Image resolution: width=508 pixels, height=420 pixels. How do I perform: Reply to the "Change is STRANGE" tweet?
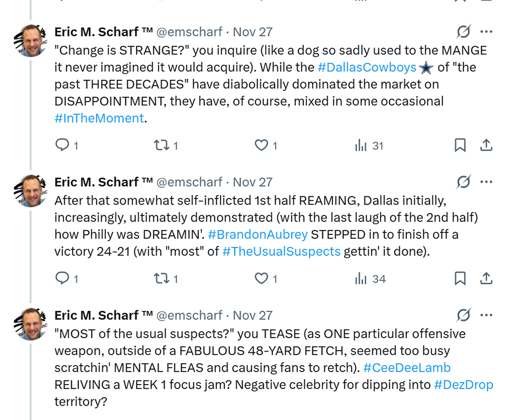click(x=63, y=145)
